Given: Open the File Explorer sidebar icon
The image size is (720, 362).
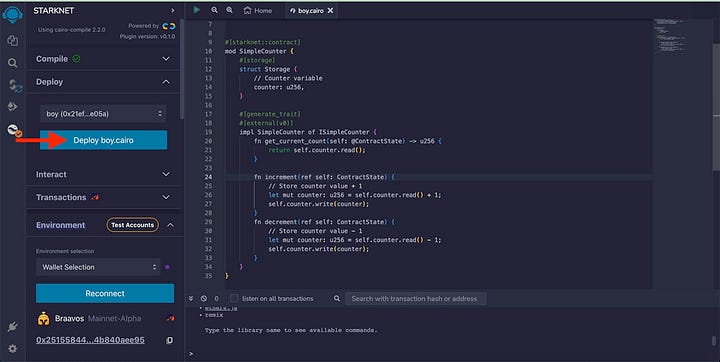Looking at the screenshot, I should (x=13, y=40).
